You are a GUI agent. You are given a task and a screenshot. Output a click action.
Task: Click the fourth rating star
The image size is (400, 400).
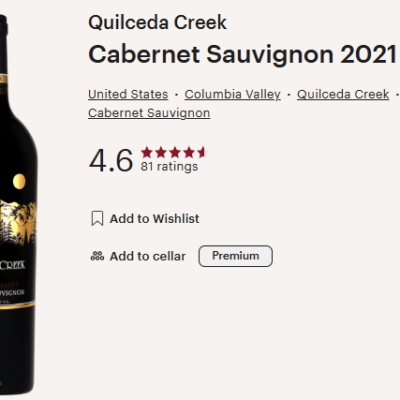(189, 152)
